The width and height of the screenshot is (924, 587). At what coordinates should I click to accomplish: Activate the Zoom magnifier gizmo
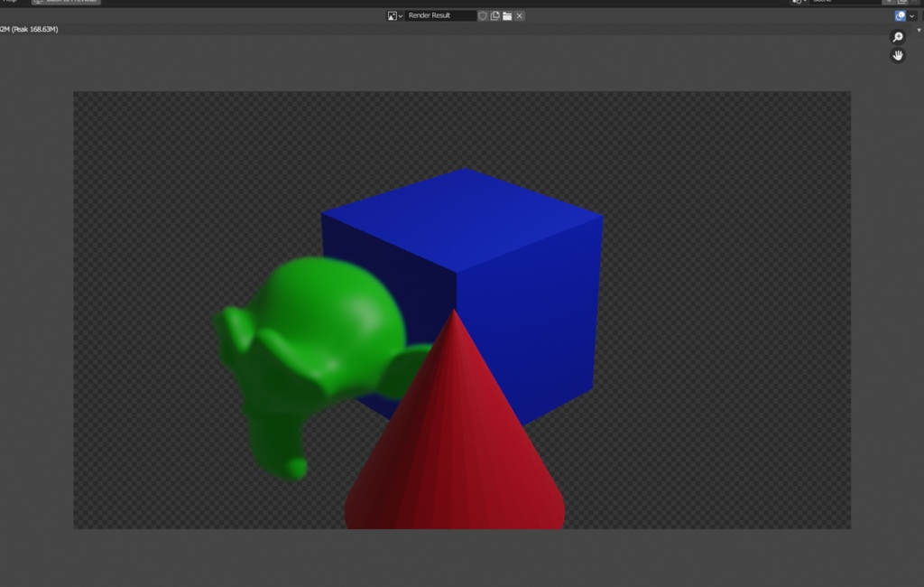(898, 36)
